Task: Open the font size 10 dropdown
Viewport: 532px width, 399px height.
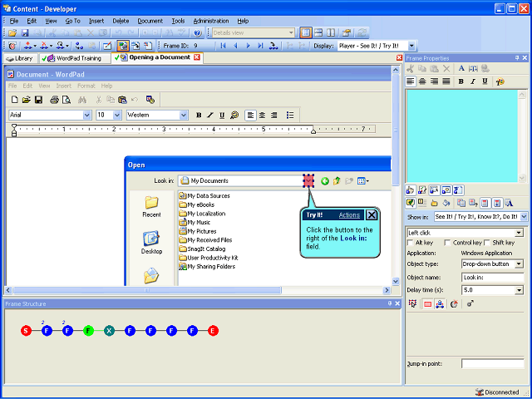Action: coord(117,115)
